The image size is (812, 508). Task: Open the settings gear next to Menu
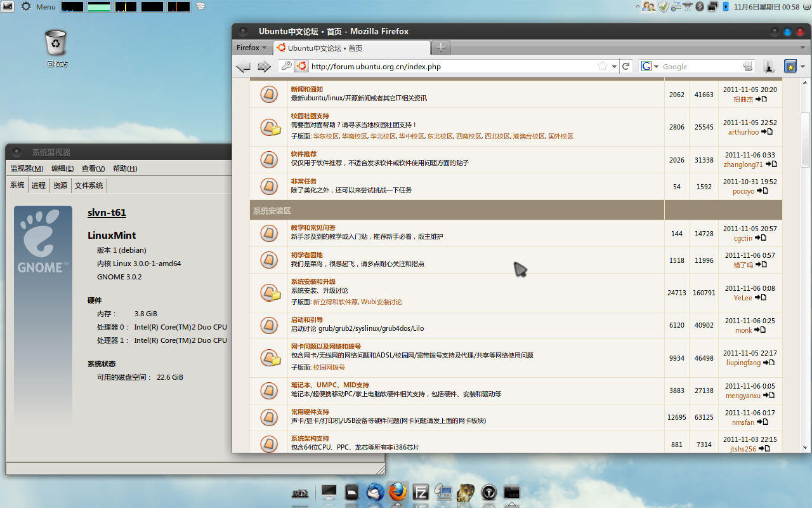[x=26, y=6]
